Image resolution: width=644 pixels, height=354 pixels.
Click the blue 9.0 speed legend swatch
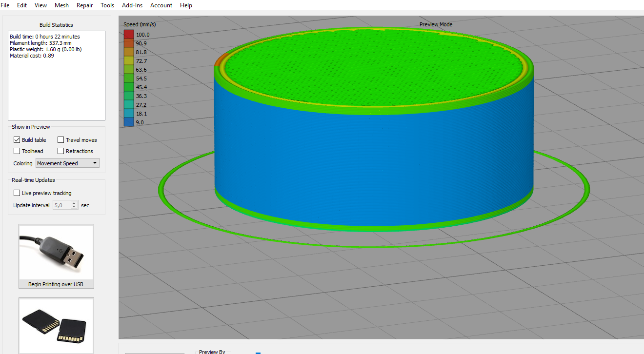(x=129, y=122)
